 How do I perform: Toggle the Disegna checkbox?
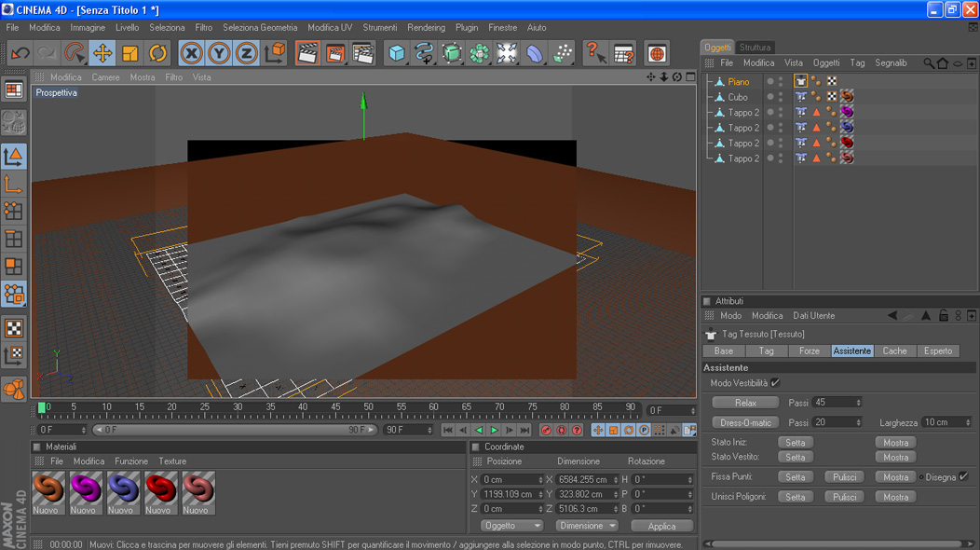963,476
